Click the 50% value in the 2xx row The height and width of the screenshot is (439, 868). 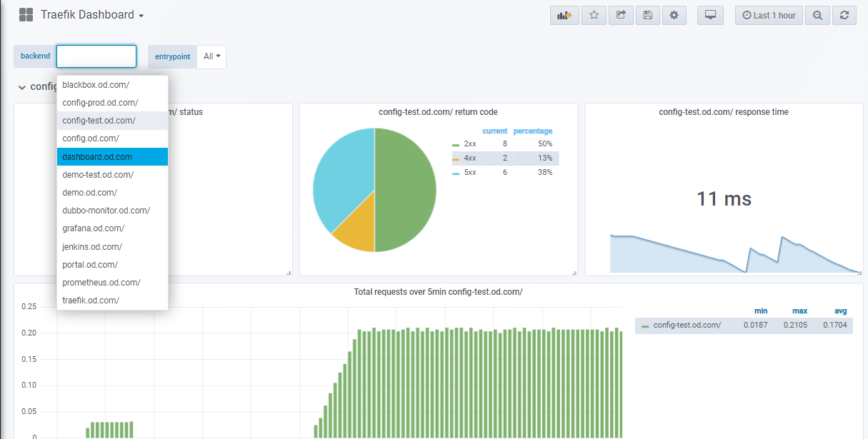(x=545, y=144)
